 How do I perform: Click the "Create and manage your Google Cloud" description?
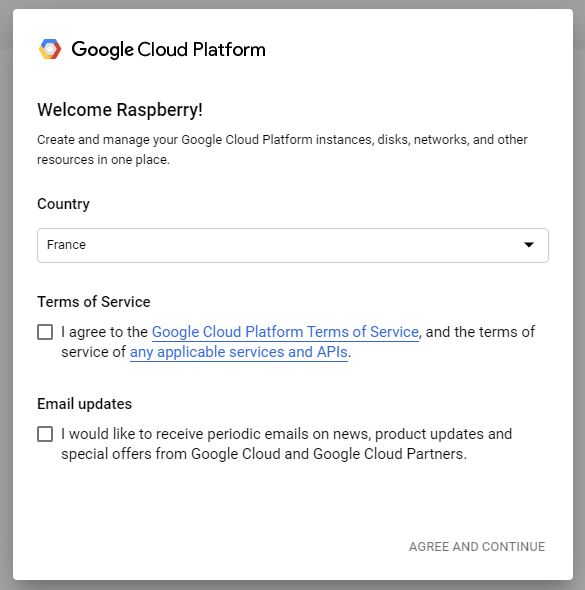(282, 149)
